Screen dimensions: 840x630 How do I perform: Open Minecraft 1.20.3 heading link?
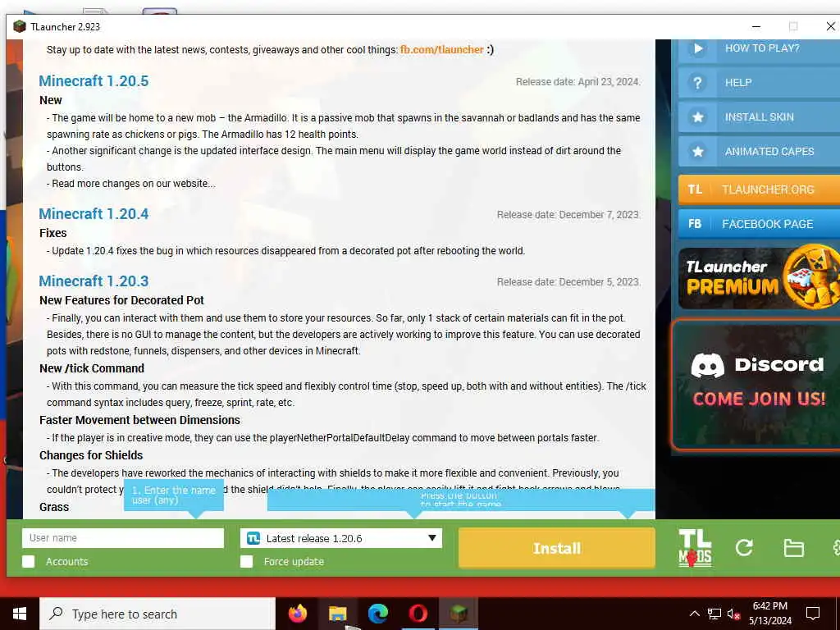click(94, 281)
